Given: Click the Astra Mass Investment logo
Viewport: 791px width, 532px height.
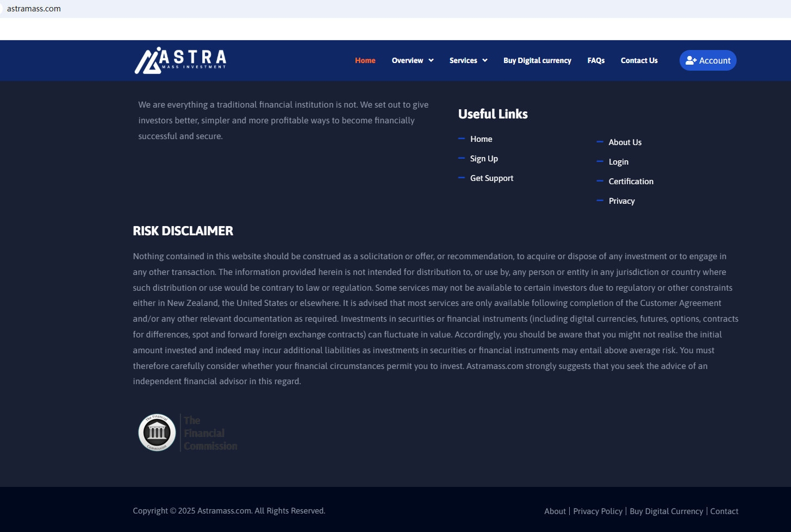Looking at the screenshot, I should coord(180,60).
